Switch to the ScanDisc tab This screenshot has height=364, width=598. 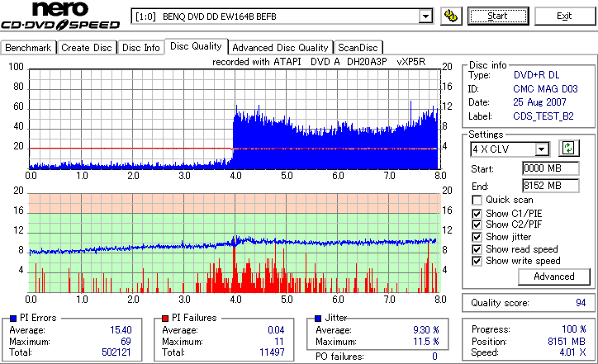[x=358, y=48]
